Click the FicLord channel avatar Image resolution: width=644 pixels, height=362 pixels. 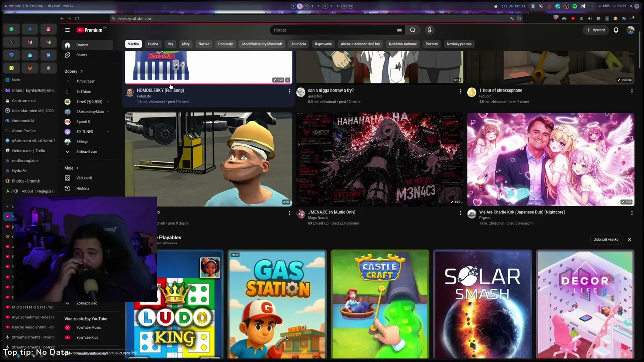click(x=472, y=93)
